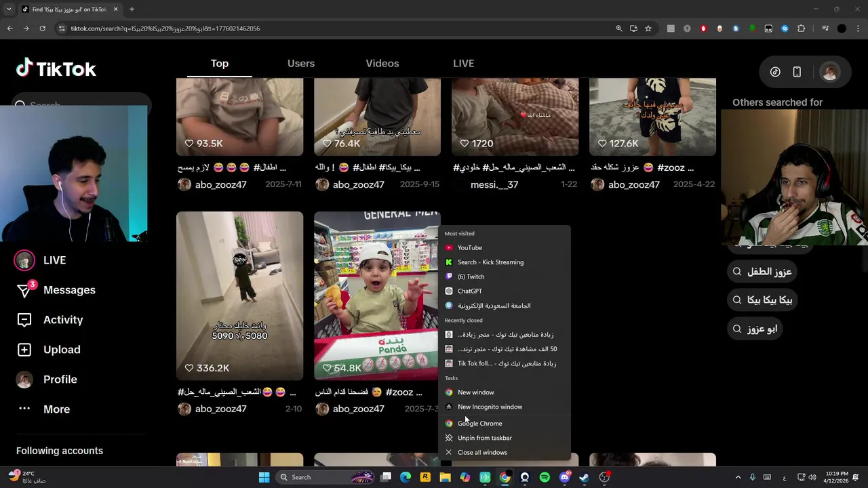The image size is (868, 488).
Task: Open messi.__37 user profile link
Action: [x=494, y=184]
